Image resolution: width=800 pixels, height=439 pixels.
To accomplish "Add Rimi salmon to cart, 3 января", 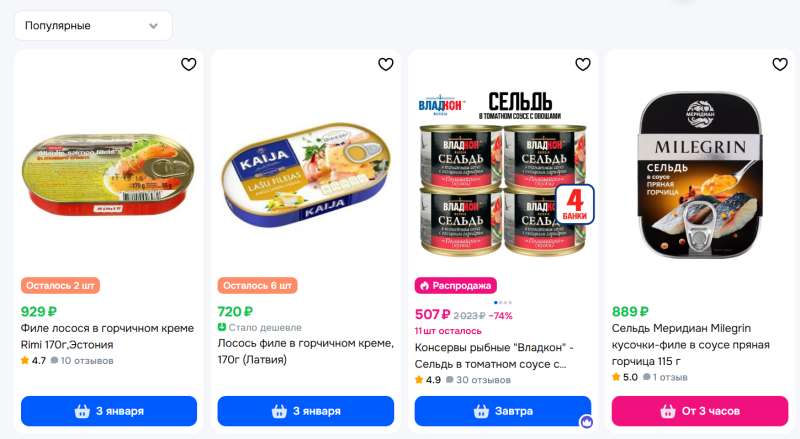I will click(x=109, y=411).
